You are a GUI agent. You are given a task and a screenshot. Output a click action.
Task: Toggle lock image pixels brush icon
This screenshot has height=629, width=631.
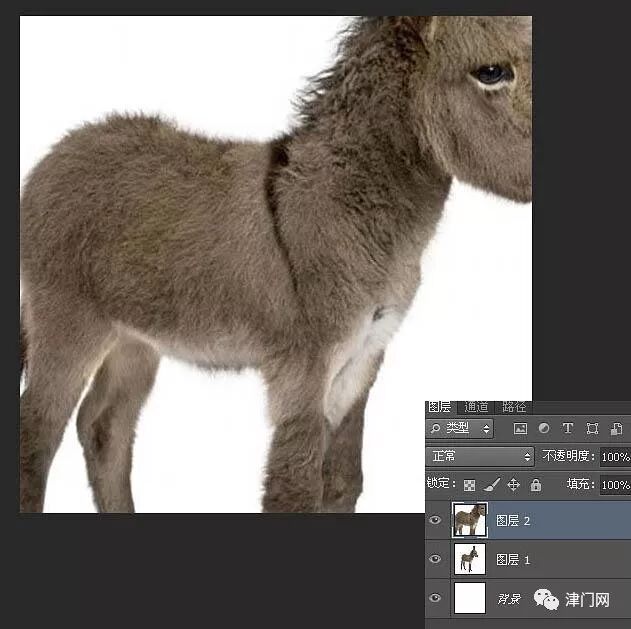(491, 485)
